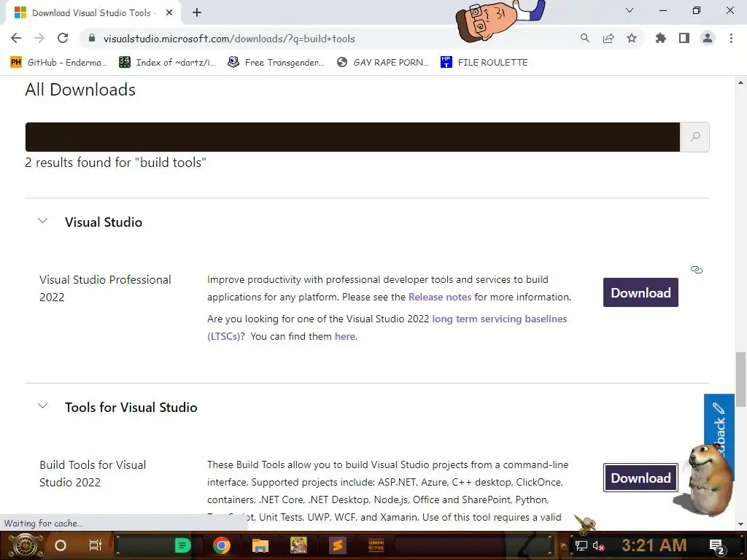Share this page using the share icon
747x560 pixels.
608,38
